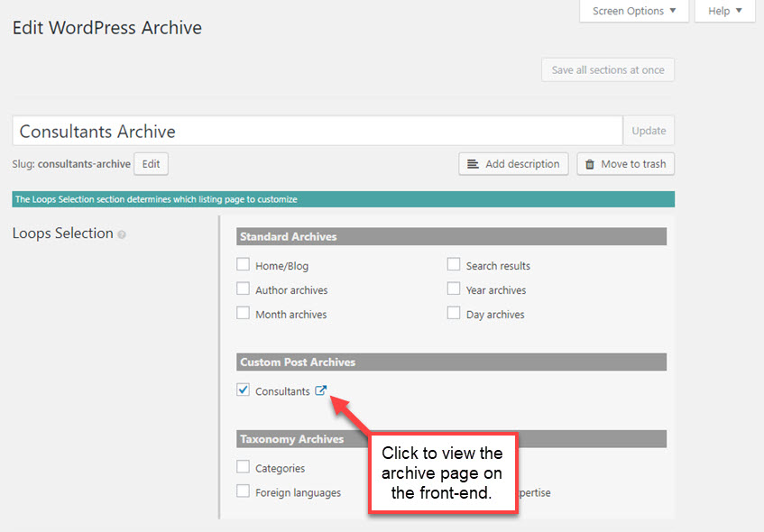Click the teal Loops Selection info banner
The height and width of the screenshot is (532, 764).
pyautogui.click(x=344, y=199)
